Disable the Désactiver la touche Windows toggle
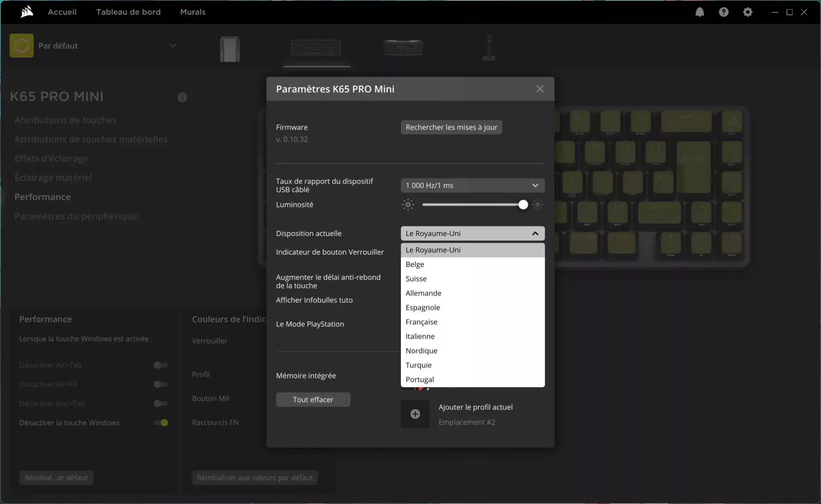 tap(160, 423)
